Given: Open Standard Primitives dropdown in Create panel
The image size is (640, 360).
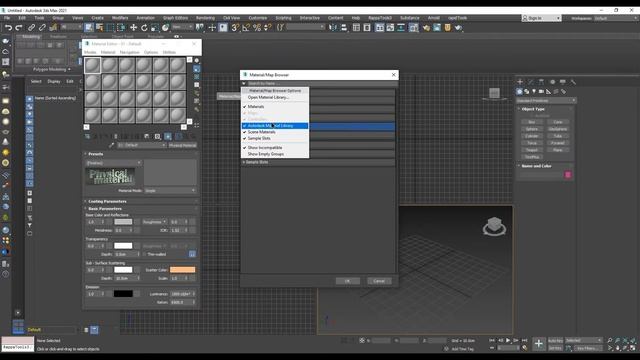Looking at the screenshot, I should (x=546, y=100).
